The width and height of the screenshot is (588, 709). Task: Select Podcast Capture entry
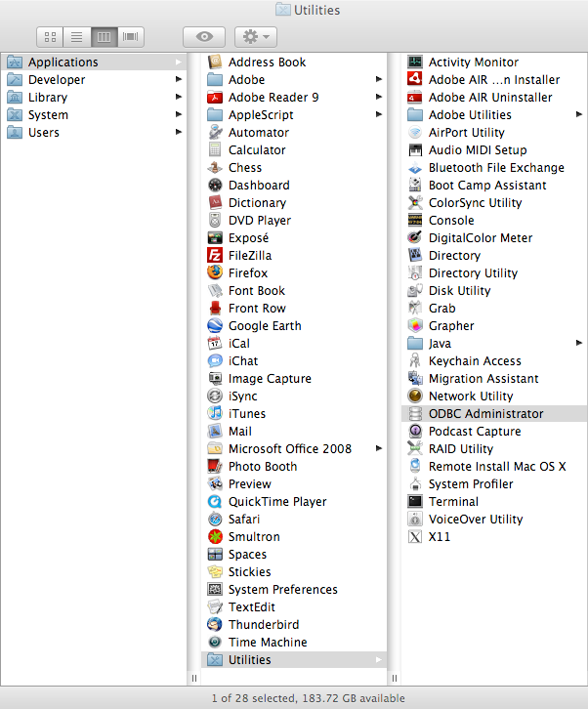494,431
